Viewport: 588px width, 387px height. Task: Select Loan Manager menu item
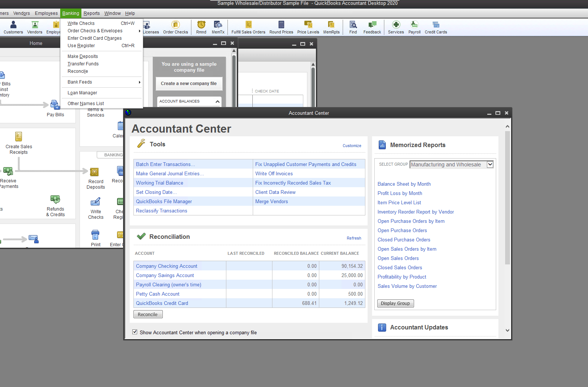101,93
